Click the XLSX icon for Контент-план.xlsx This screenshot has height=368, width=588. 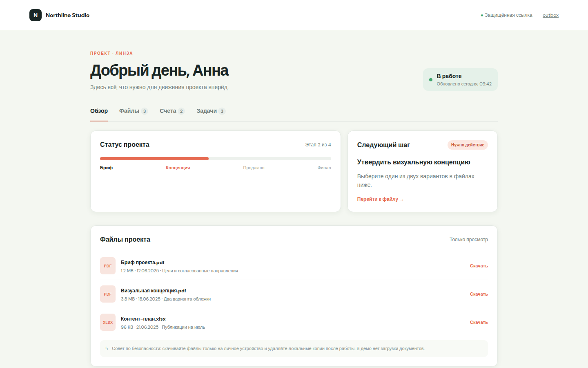(108, 322)
